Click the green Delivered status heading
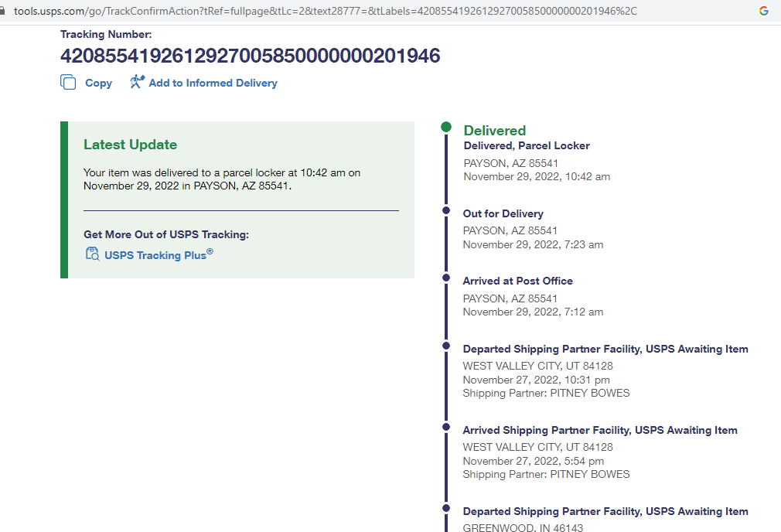The image size is (781, 532). (x=494, y=131)
